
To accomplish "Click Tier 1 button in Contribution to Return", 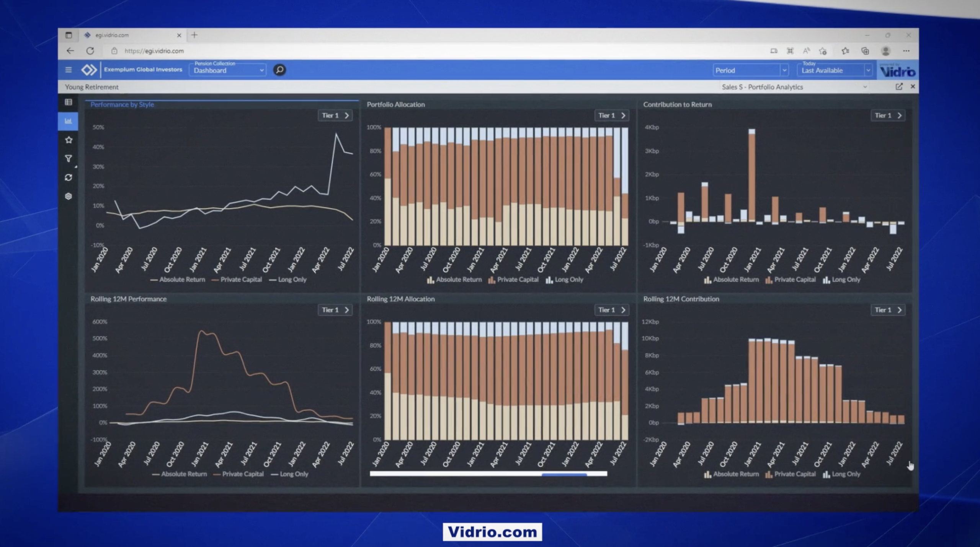I will tap(888, 116).
